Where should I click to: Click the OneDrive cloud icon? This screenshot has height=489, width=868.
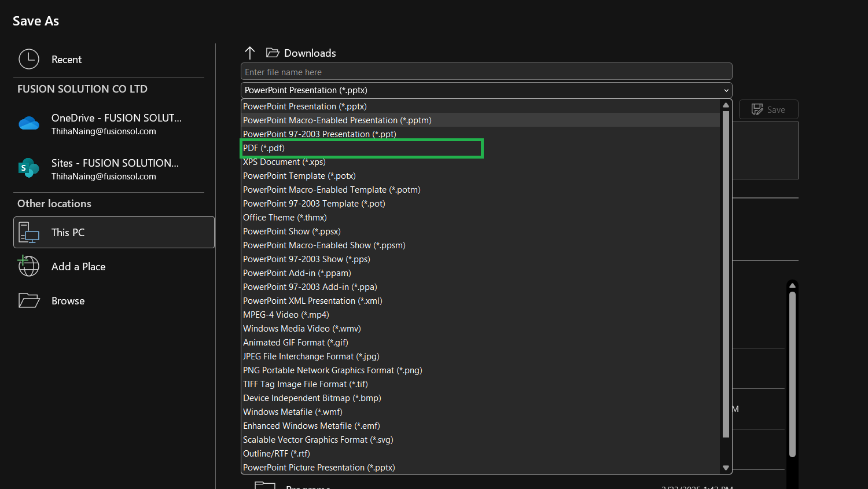click(x=29, y=123)
